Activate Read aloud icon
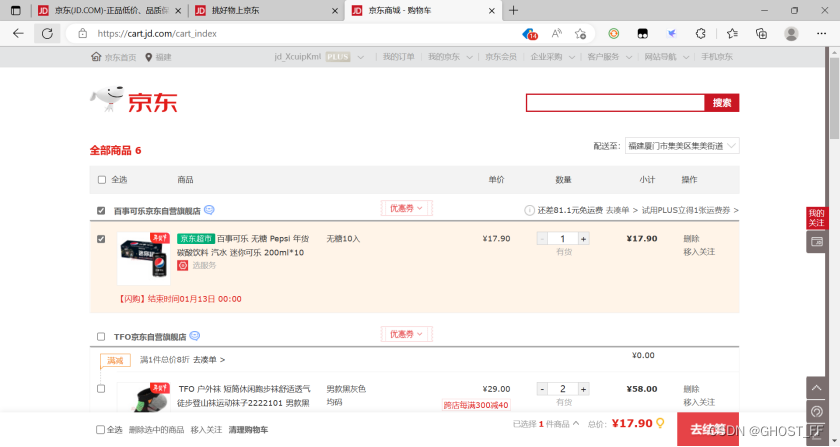Viewport: 840px width, 447px height. pos(557,33)
